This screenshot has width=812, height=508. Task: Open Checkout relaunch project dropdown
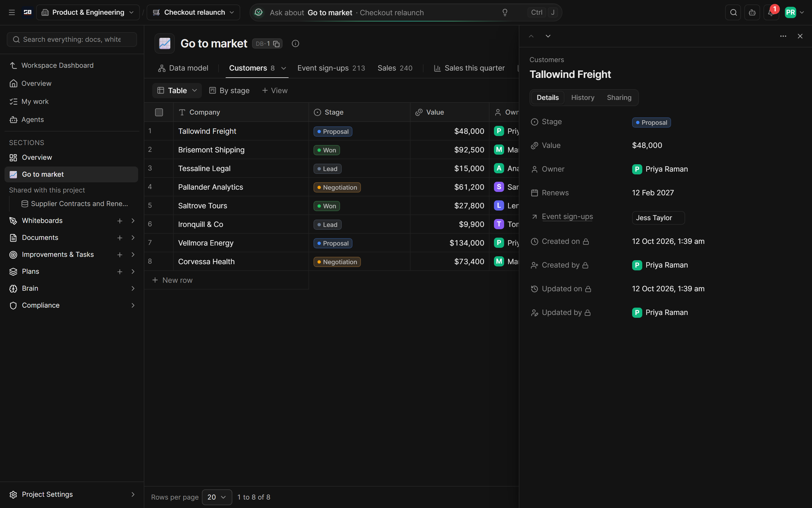(x=193, y=12)
